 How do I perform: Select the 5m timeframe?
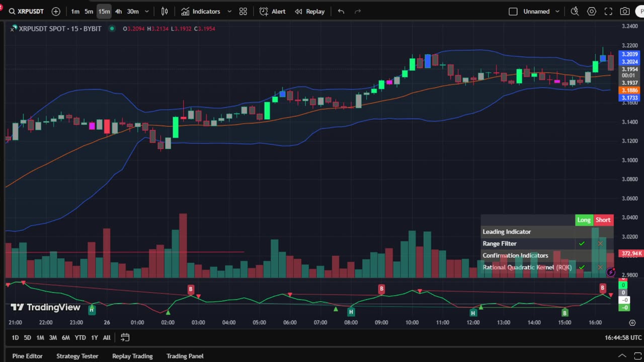pos(89,11)
